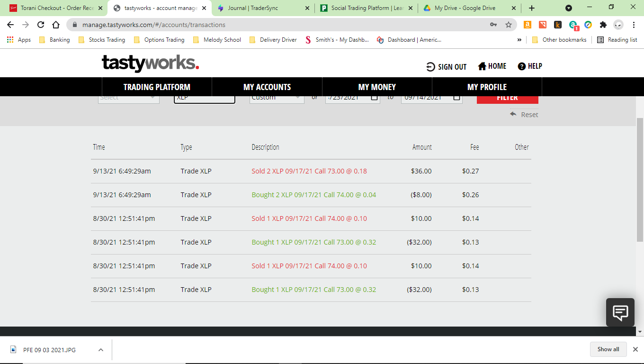Open the Delivery Driver bookmarks folder

[x=273, y=40]
